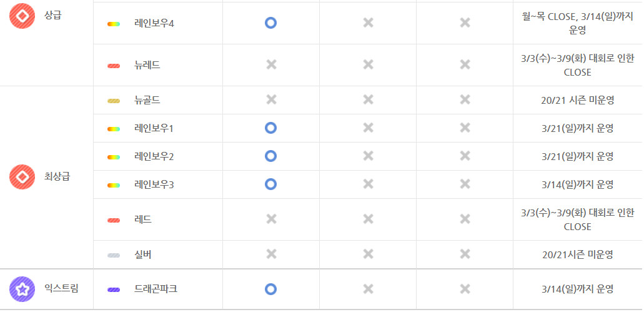This screenshot has width=644, height=312.
Task: Click the blue open circle in 레인보우1 row
Action: [x=270, y=128]
